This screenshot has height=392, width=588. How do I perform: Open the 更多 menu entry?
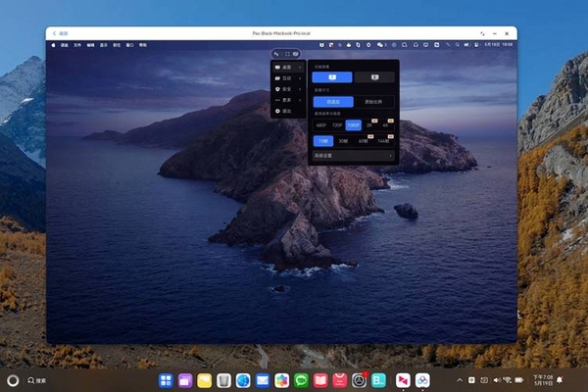pyautogui.click(x=287, y=100)
